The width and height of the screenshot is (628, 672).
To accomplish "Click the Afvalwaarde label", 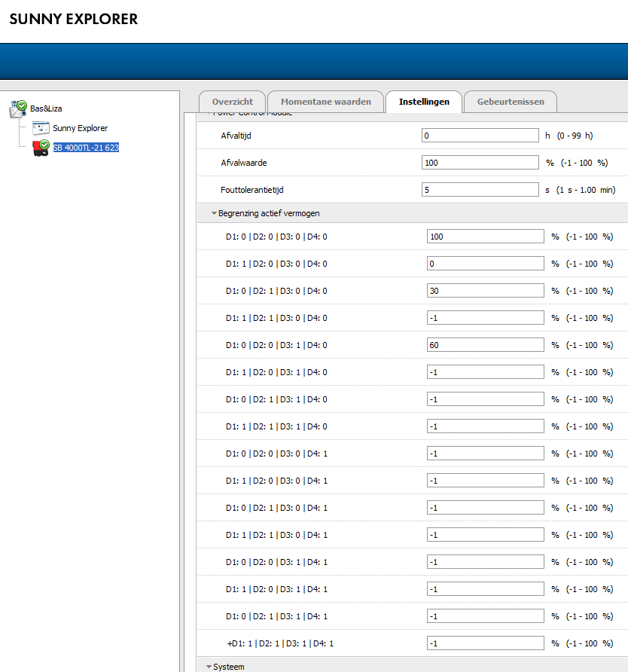I will click(x=244, y=163).
